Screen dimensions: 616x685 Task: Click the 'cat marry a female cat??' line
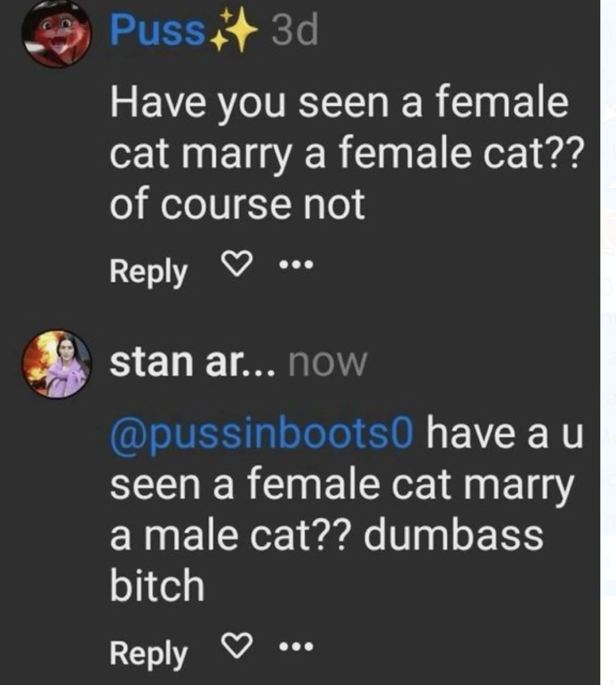(x=346, y=154)
